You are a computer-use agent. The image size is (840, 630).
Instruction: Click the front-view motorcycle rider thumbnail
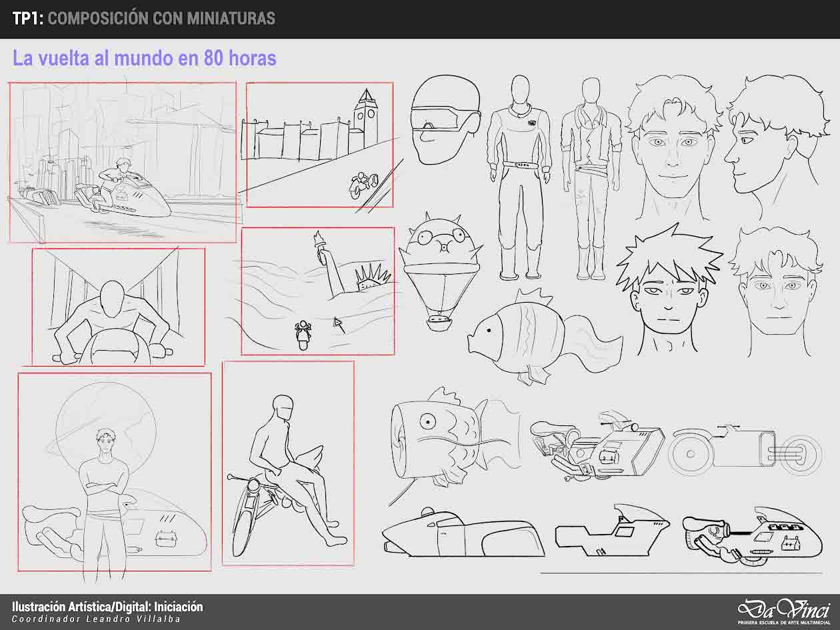118,307
